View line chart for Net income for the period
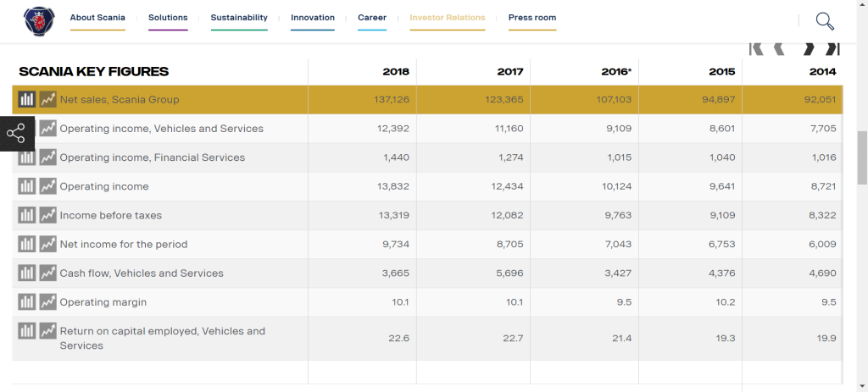Screen dimensions: 868x392 47,244
